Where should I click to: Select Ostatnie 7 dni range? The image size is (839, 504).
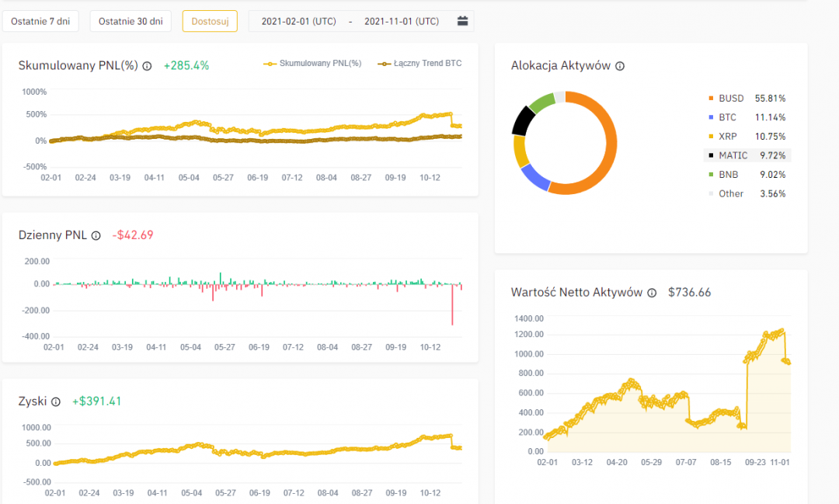40,21
